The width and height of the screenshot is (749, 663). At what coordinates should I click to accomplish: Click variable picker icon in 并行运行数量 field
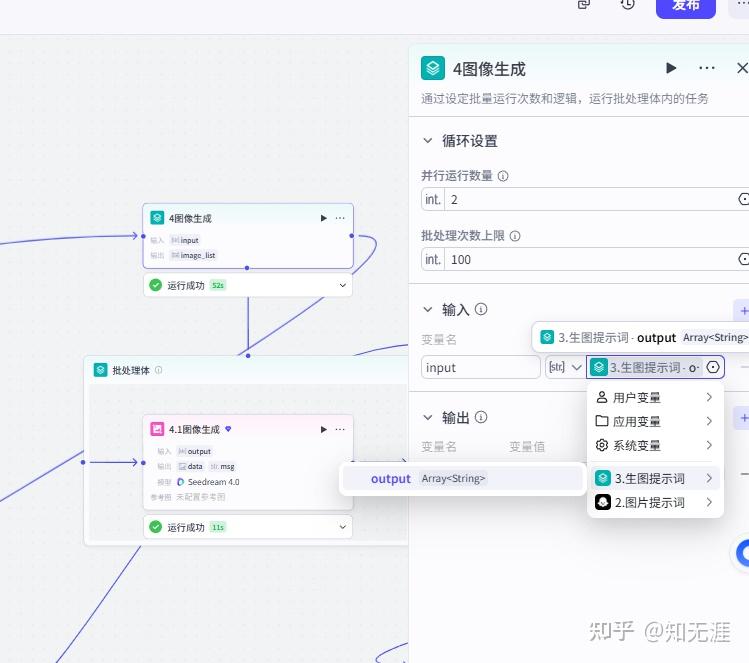(x=743, y=199)
